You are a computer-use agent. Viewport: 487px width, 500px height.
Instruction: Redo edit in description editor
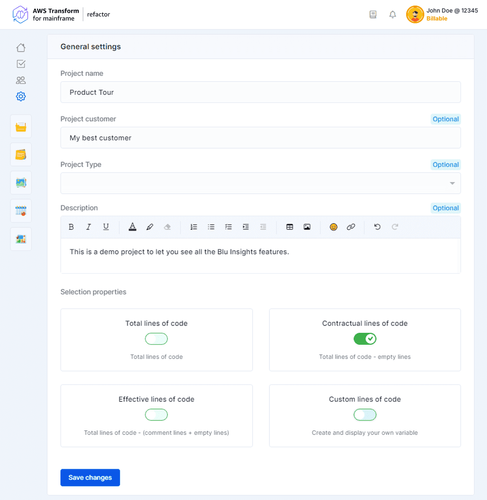(x=395, y=227)
